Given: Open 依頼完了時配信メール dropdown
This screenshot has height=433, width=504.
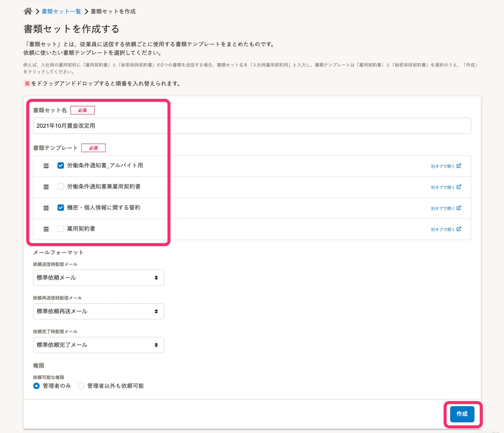Looking at the screenshot, I should click(x=98, y=345).
